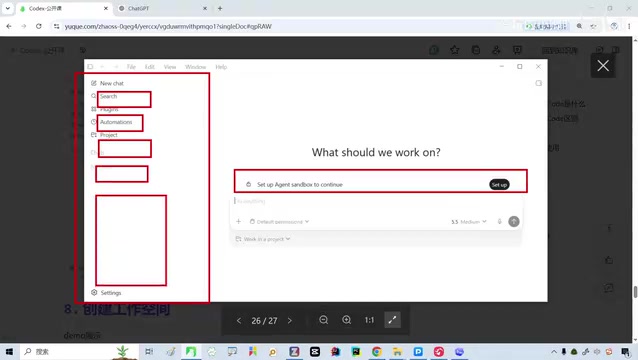Open a new browser tab

(x=220, y=8)
